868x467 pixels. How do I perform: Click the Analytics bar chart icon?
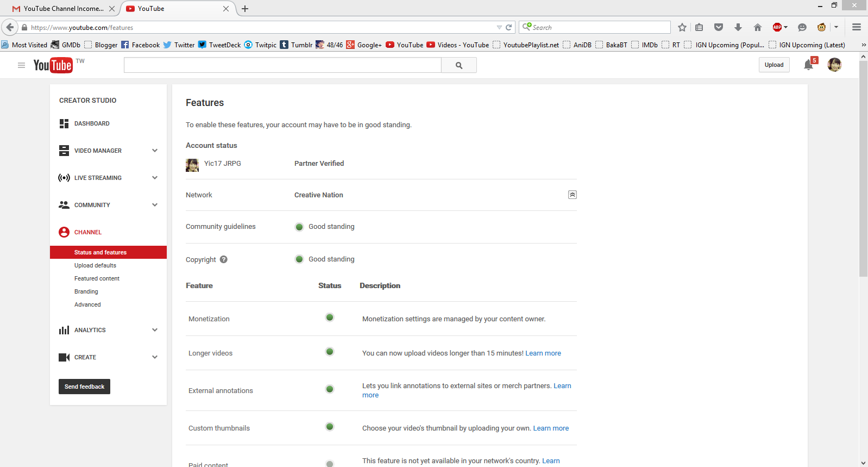[x=64, y=330]
